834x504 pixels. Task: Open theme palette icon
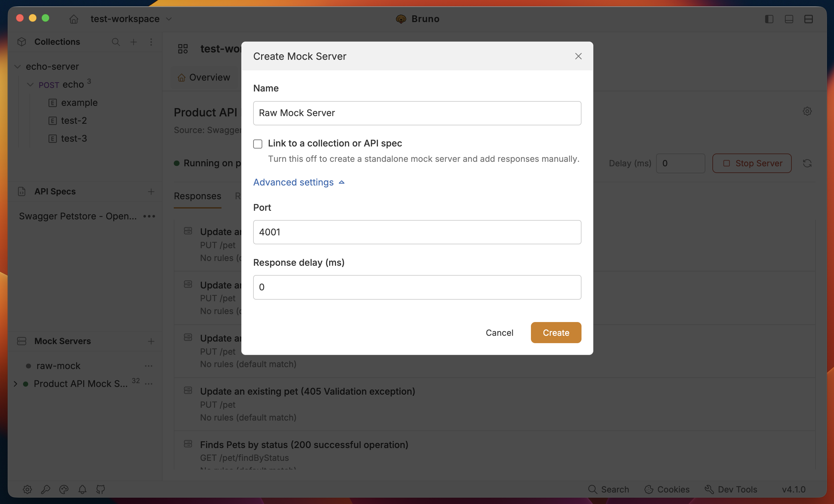(x=64, y=490)
